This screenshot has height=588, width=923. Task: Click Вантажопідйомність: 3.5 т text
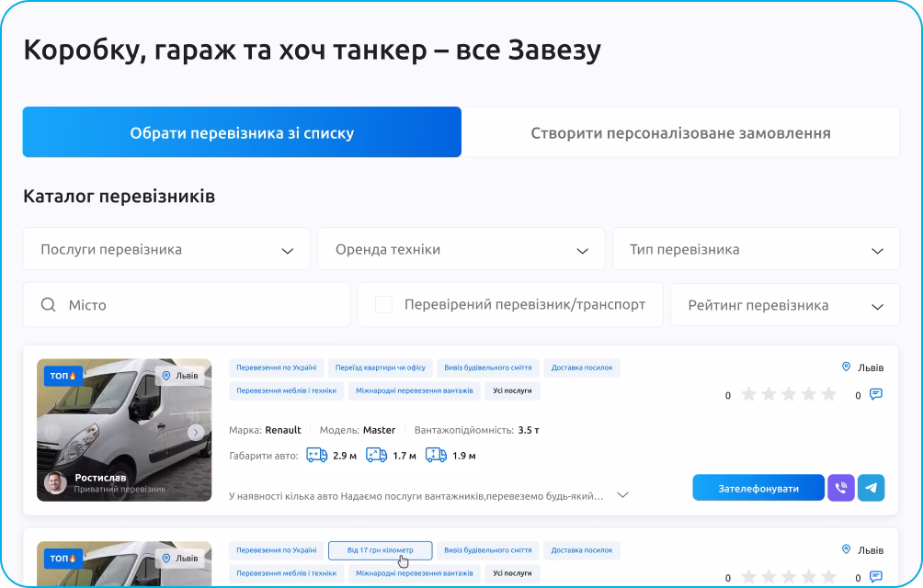[477, 430]
